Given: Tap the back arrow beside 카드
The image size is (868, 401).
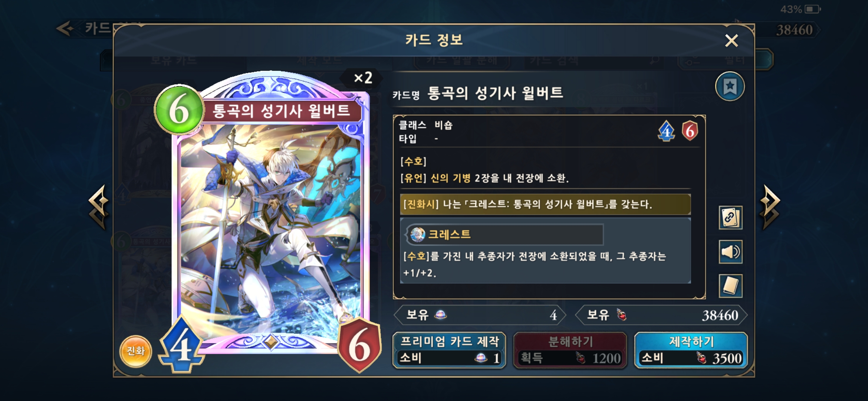Looking at the screenshot, I should click(66, 28).
